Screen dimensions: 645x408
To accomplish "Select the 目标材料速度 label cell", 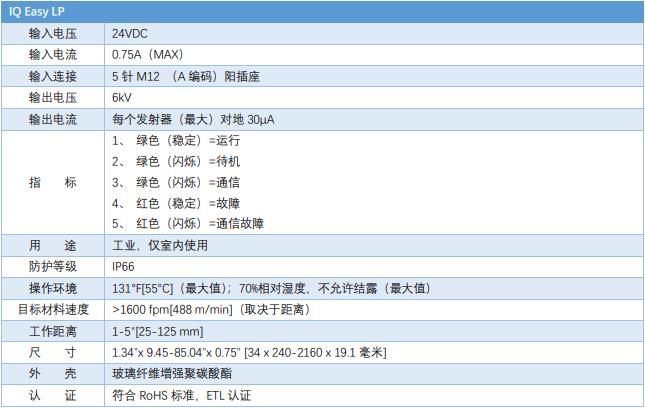I will click(53, 310).
